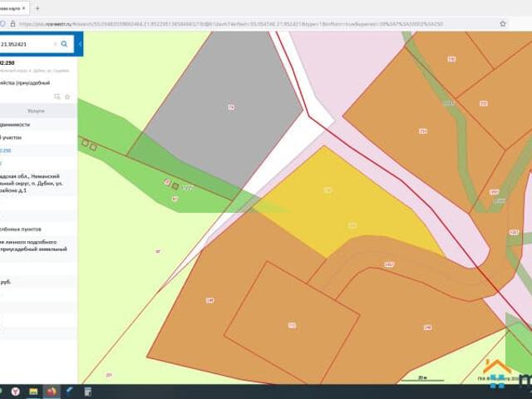Select orange parcel labeled 251
This screenshot has width=532, height=399.
pyautogui.click(x=292, y=325)
